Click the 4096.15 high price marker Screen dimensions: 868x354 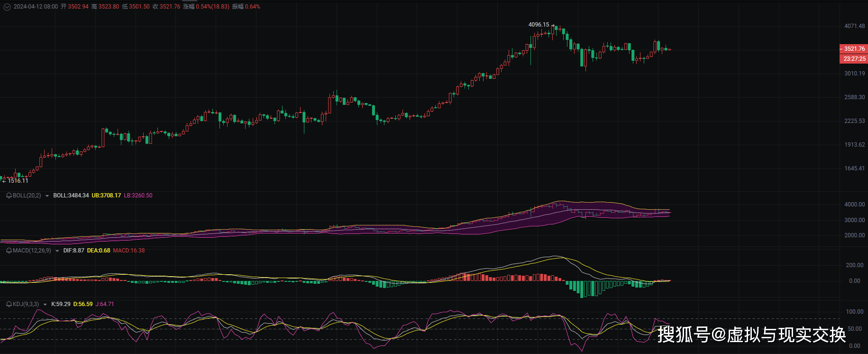point(539,25)
